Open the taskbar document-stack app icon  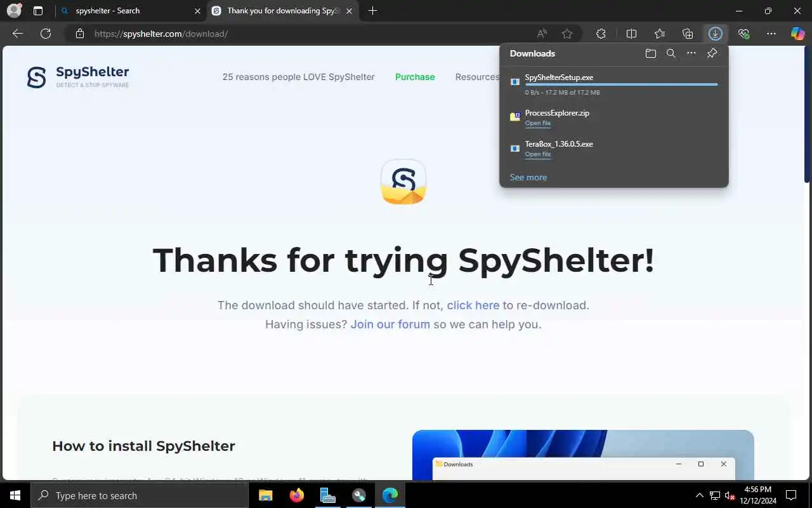(x=328, y=495)
